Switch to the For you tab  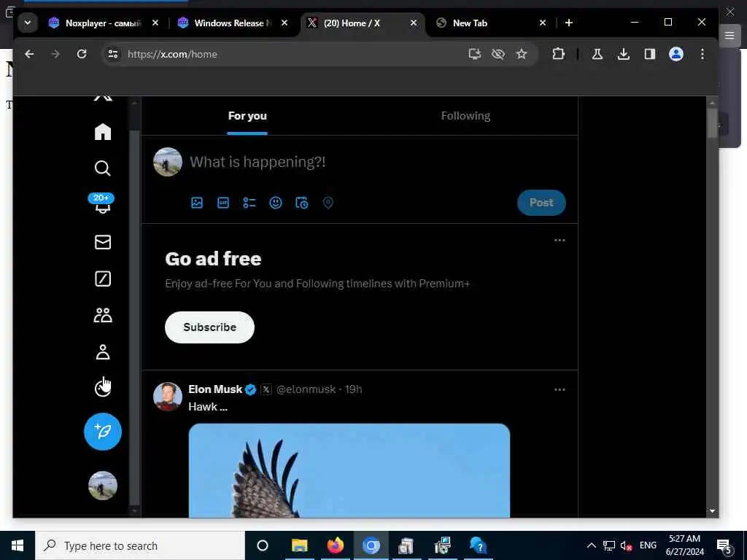tap(247, 116)
